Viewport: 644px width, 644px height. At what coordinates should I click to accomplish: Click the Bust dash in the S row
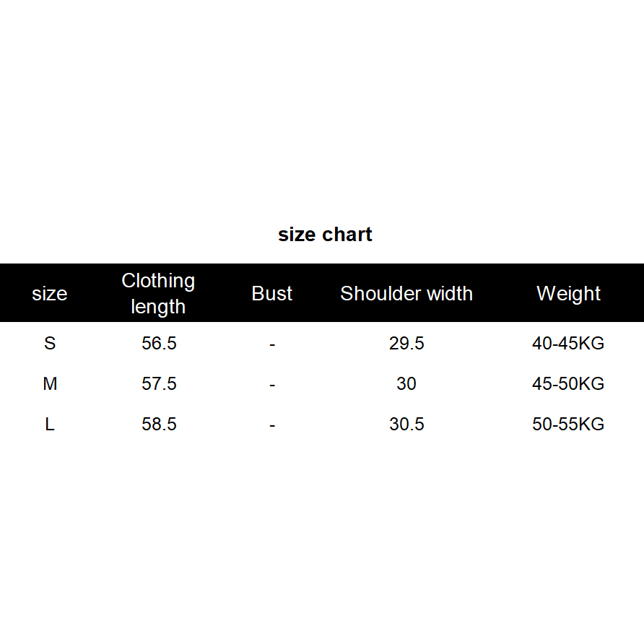tap(272, 344)
